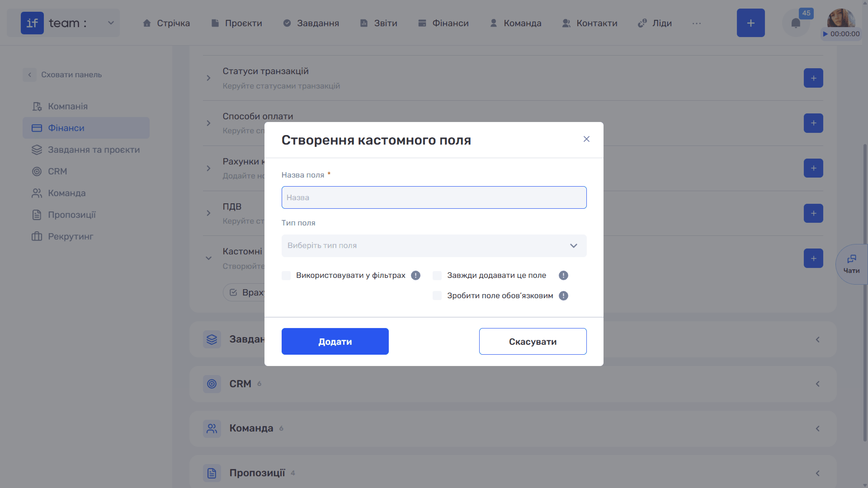Select Пропозиції in settings sidebar

coord(86,215)
